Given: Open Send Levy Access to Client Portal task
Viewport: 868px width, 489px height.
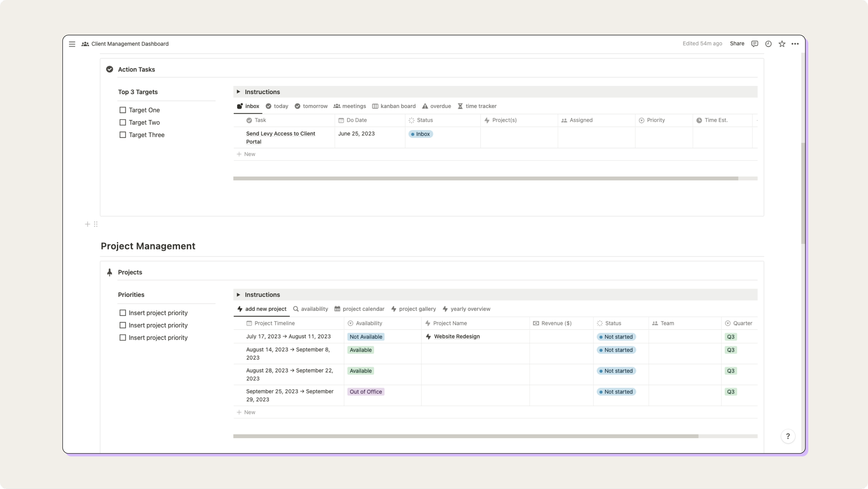Looking at the screenshot, I should tap(281, 138).
